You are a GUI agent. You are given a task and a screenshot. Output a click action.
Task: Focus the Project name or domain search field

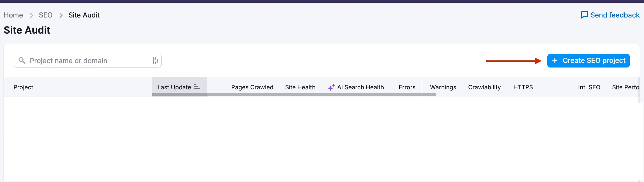coord(88,61)
